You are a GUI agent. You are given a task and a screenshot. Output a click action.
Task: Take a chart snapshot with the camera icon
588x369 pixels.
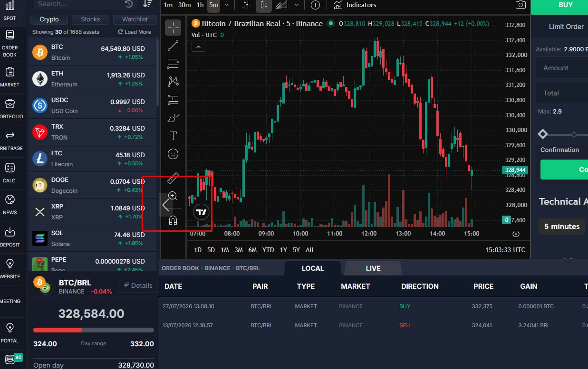click(521, 5)
